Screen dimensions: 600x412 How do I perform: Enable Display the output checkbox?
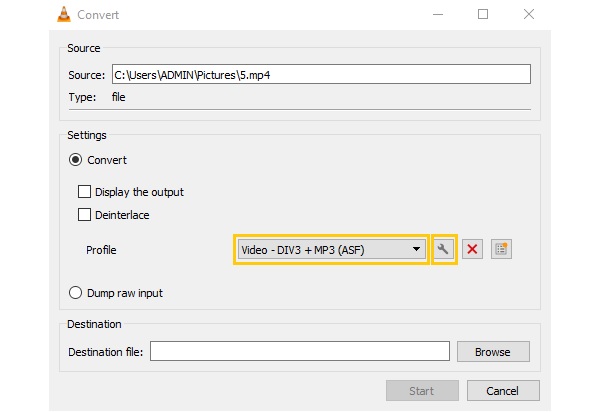click(x=84, y=192)
